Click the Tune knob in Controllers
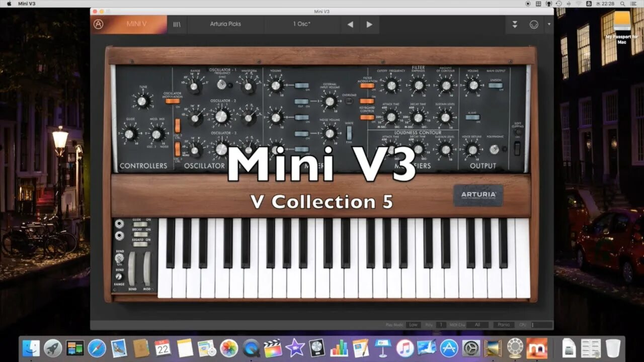This screenshot has height=362, width=644. click(143, 102)
